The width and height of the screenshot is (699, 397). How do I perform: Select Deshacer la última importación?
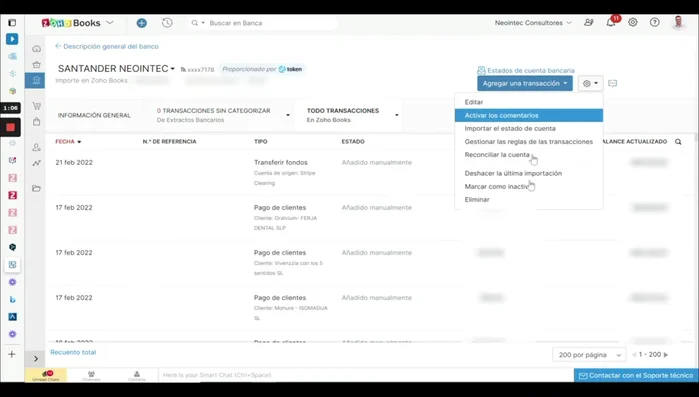[529, 173]
